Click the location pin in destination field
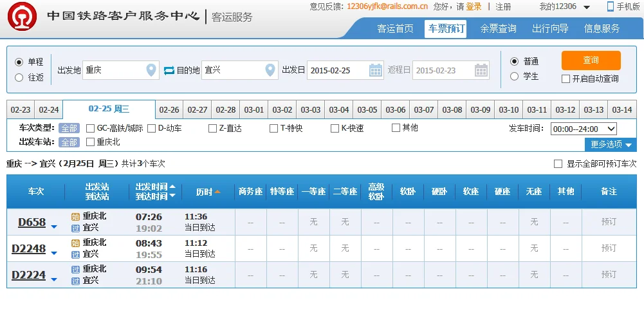This screenshot has height=325, width=644. point(270,70)
